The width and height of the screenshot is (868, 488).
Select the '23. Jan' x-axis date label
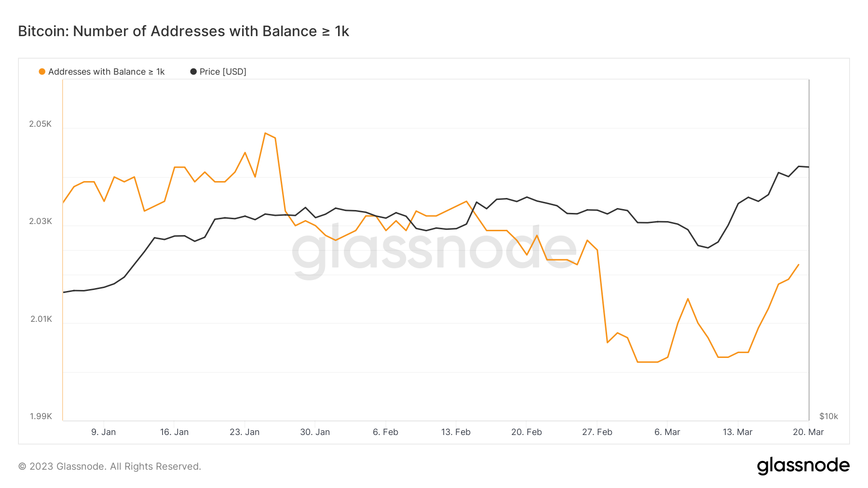(244, 432)
